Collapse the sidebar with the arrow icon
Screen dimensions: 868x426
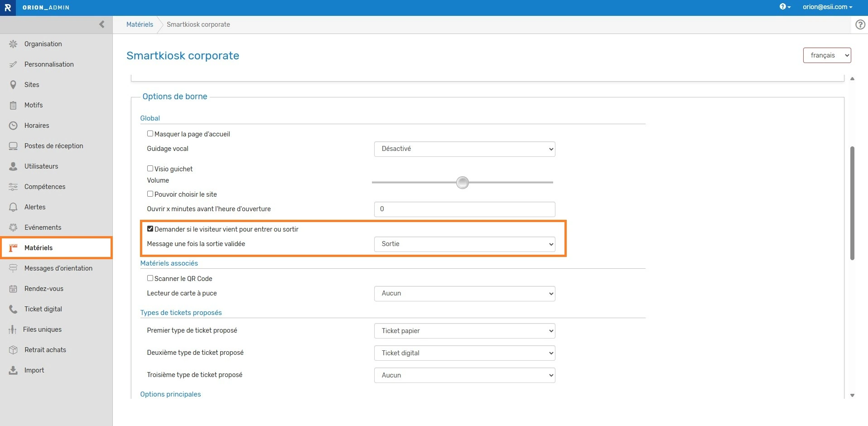coord(101,24)
